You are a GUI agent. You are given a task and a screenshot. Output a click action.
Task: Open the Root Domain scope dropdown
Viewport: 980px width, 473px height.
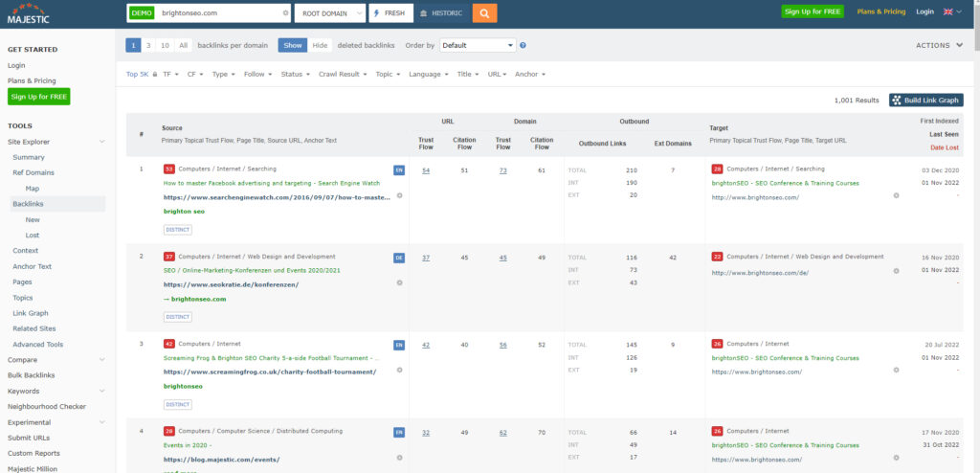(x=330, y=13)
